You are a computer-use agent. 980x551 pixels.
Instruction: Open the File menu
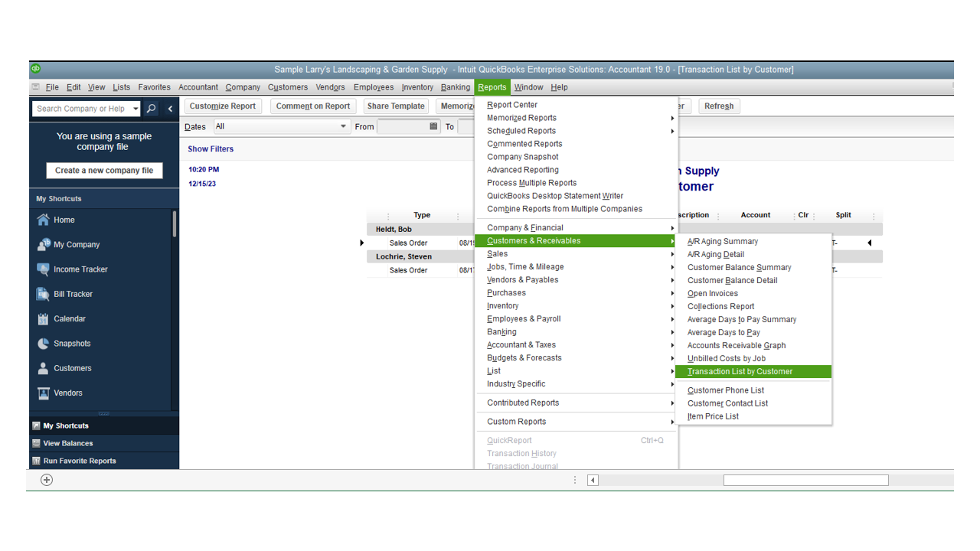[x=52, y=87]
